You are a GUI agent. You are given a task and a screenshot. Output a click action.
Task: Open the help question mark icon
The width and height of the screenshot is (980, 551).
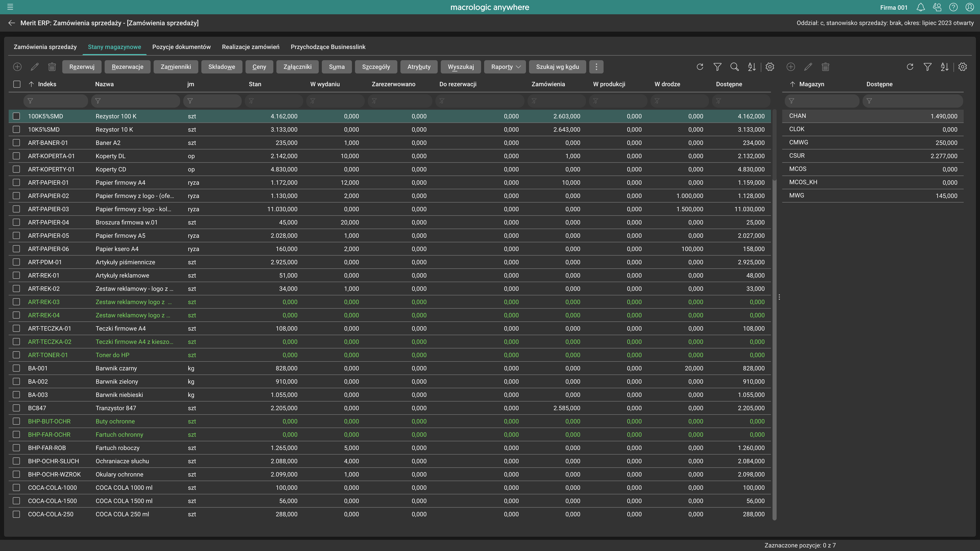pos(953,7)
